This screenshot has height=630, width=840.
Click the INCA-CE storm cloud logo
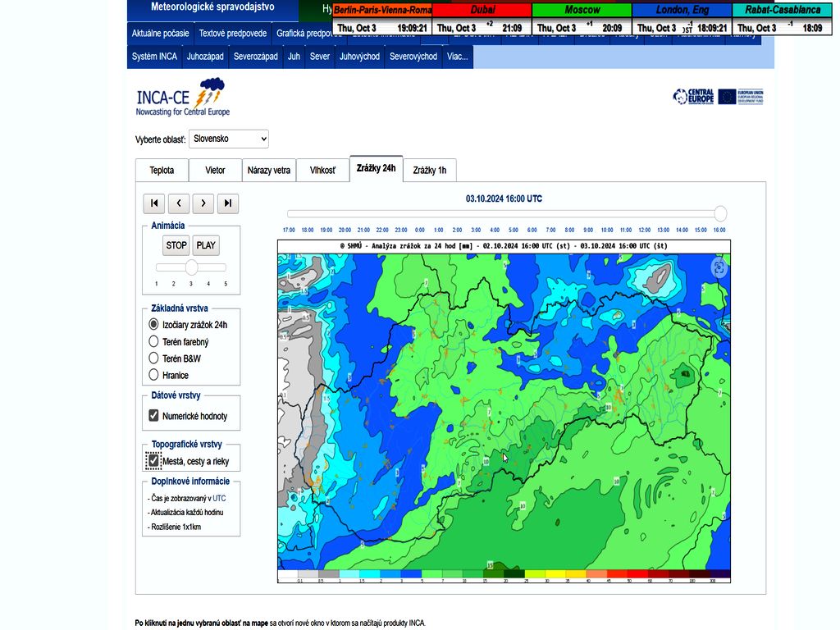click(212, 88)
